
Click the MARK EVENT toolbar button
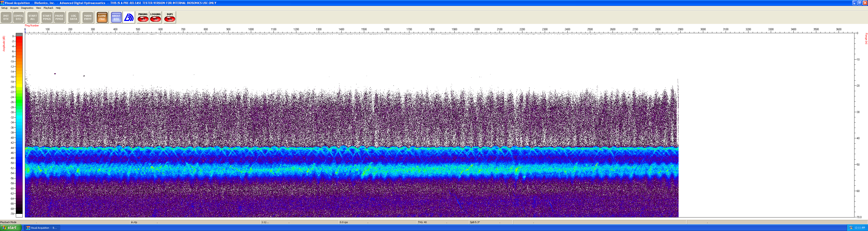[x=88, y=18]
